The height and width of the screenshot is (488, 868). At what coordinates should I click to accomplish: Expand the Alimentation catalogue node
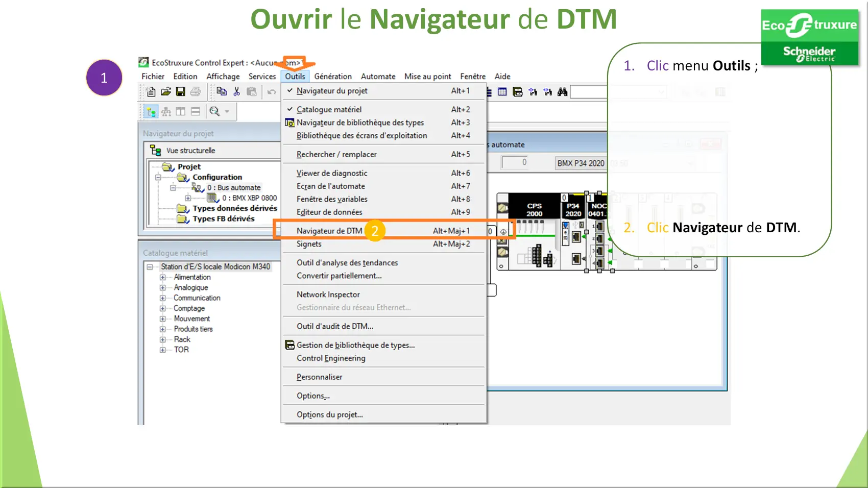click(163, 277)
